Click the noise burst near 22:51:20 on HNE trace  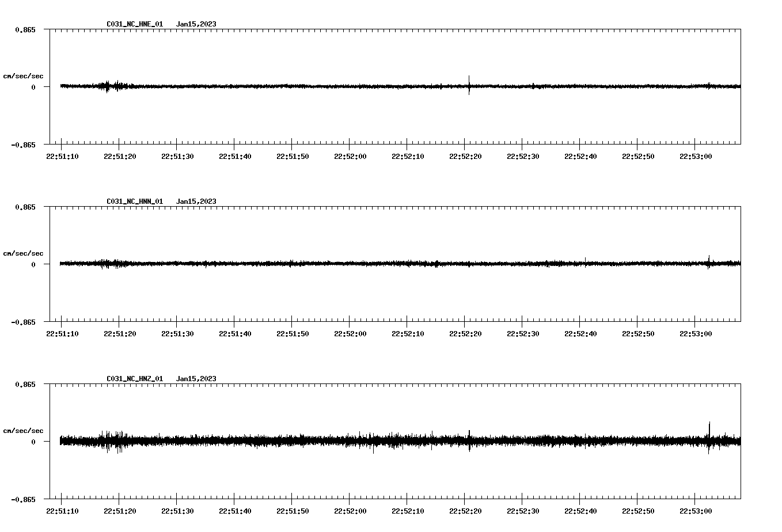pyautogui.click(x=109, y=86)
